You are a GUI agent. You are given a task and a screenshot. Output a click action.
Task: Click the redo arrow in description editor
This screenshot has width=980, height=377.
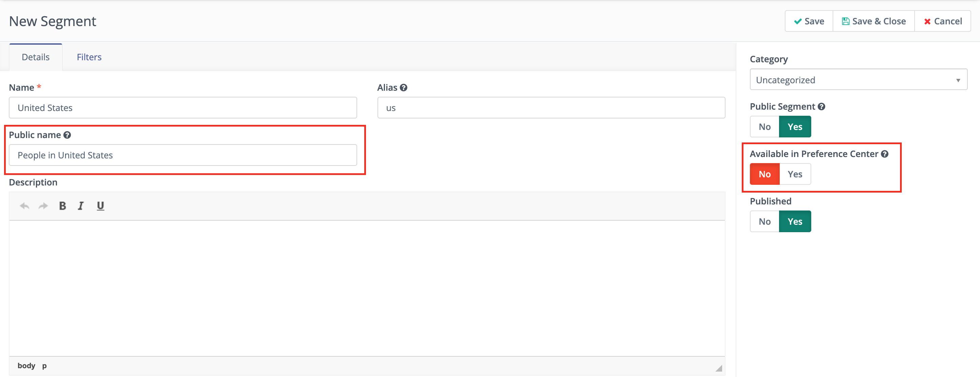point(43,206)
